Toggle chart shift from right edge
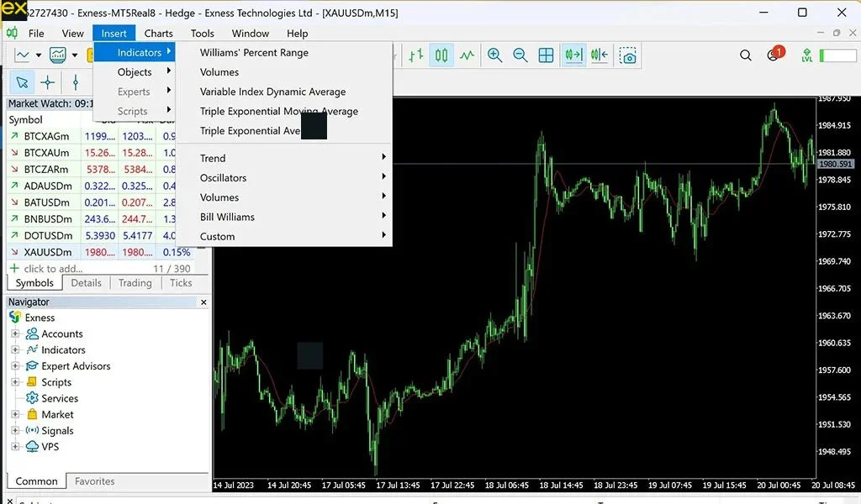This screenshot has height=504, width=861. [600, 55]
